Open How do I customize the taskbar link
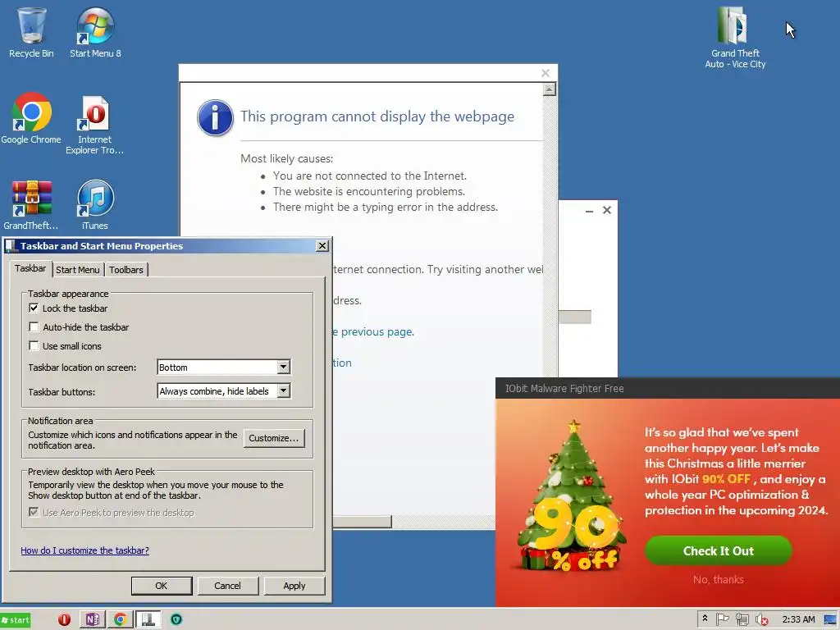840x630 pixels. tap(84, 550)
